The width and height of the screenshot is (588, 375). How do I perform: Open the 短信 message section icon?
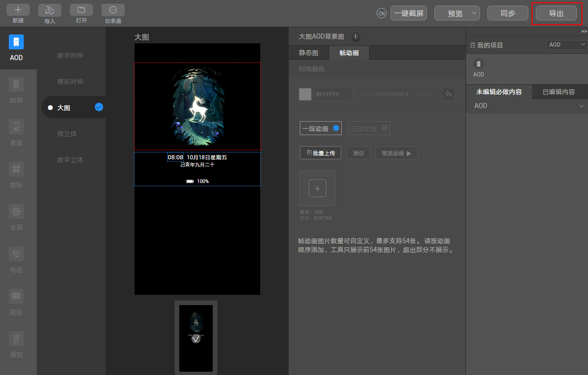16,296
